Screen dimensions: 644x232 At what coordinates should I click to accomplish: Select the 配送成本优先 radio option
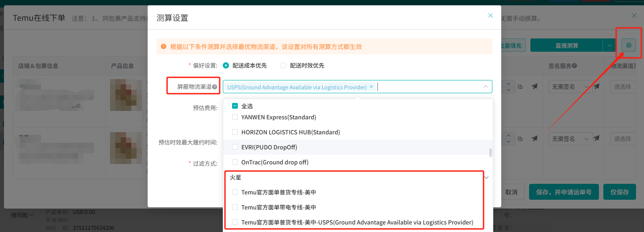226,65
